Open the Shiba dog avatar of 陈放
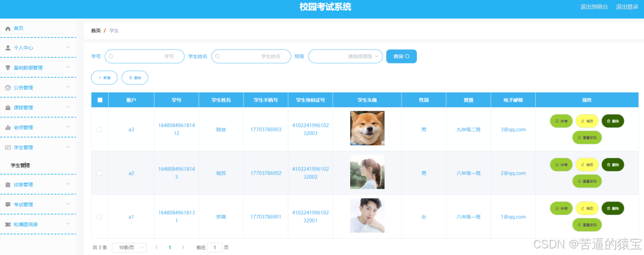The height and width of the screenshot is (255, 644). [x=367, y=128]
